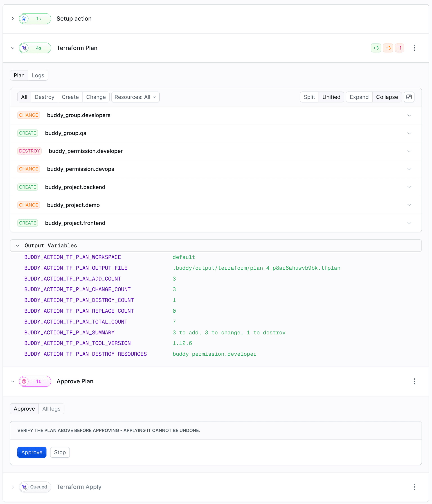Click the Setup action status icon

point(24,19)
